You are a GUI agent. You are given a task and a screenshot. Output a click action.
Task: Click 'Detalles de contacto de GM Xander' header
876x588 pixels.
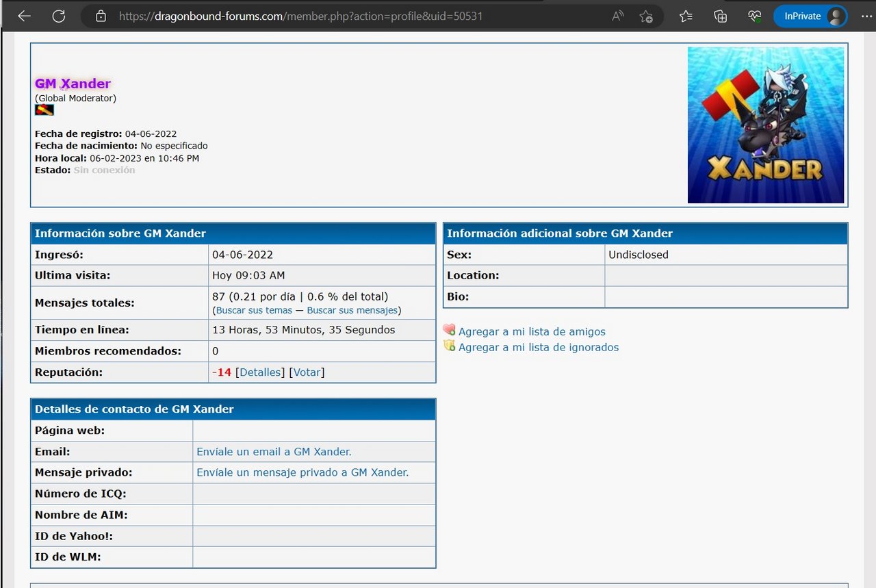point(134,409)
